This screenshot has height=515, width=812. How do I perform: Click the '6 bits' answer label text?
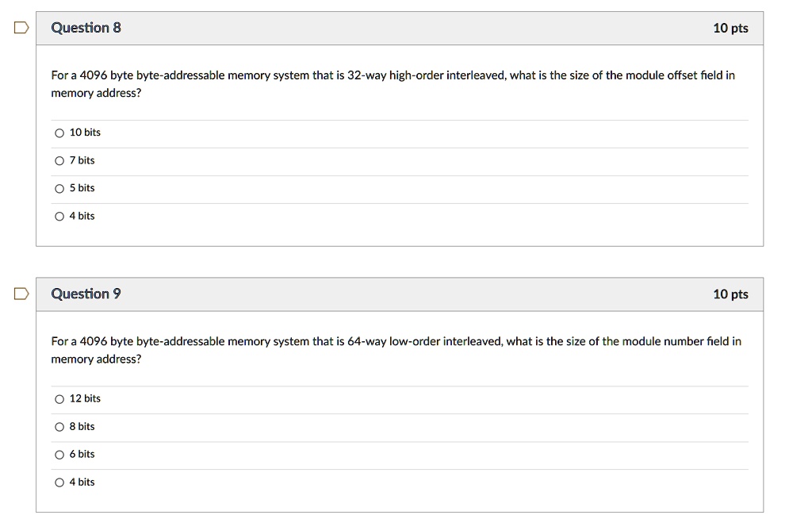click(x=82, y=454)
